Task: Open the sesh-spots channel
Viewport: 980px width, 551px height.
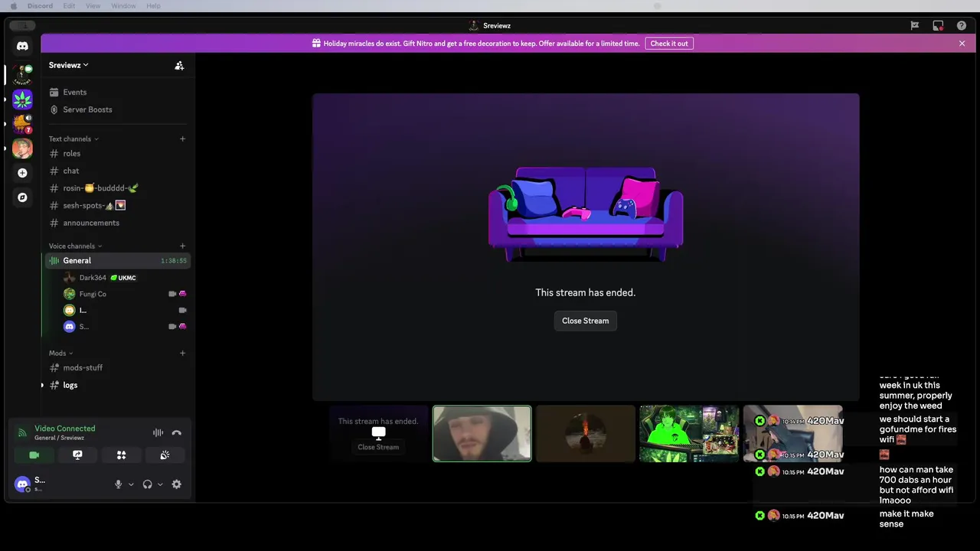Action: click(116, 205)
